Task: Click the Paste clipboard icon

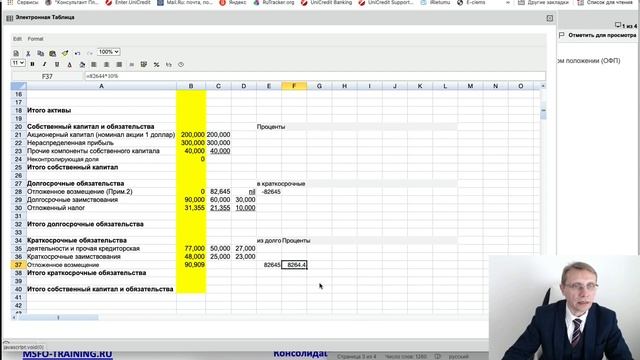Action: click(53, 53)
